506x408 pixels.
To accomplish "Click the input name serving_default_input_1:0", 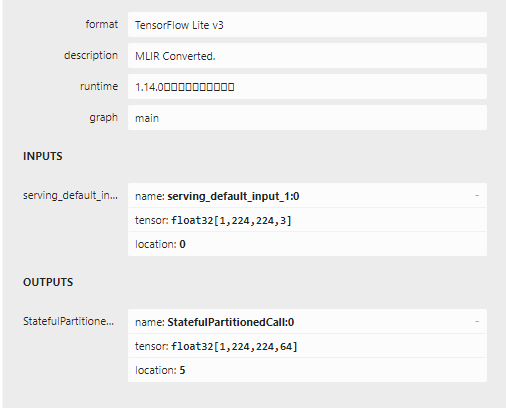I will (x=233, y=196).
